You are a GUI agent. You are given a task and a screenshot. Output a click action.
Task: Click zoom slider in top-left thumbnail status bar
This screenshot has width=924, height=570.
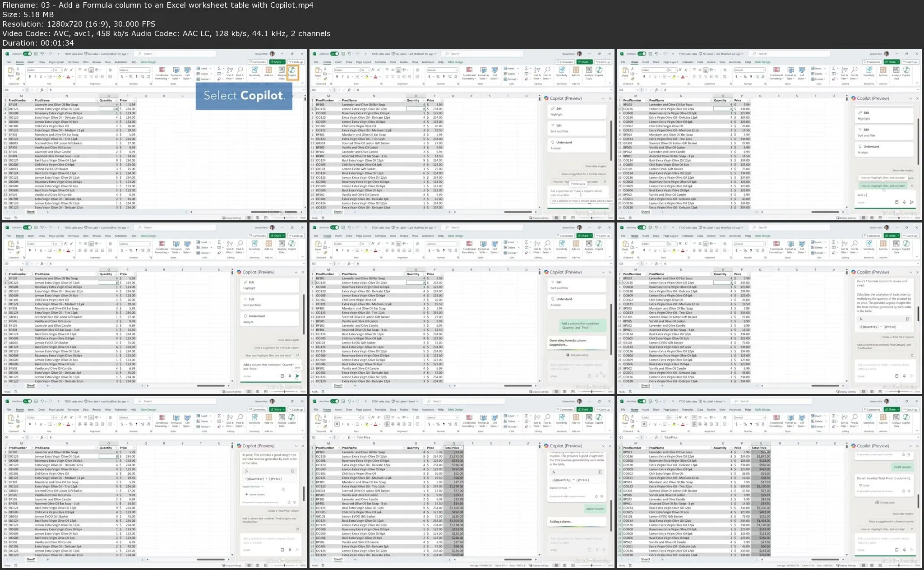[x=284, y=218]
